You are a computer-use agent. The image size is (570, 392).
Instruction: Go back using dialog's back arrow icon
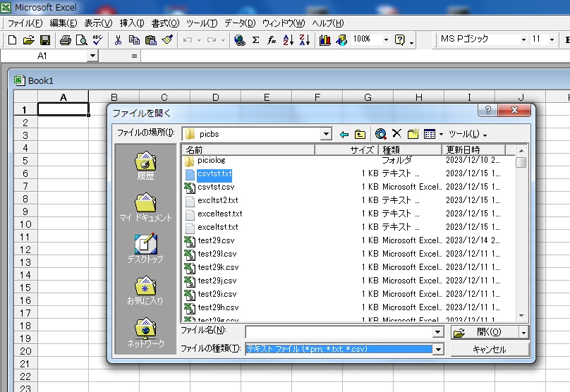point(344,135)
